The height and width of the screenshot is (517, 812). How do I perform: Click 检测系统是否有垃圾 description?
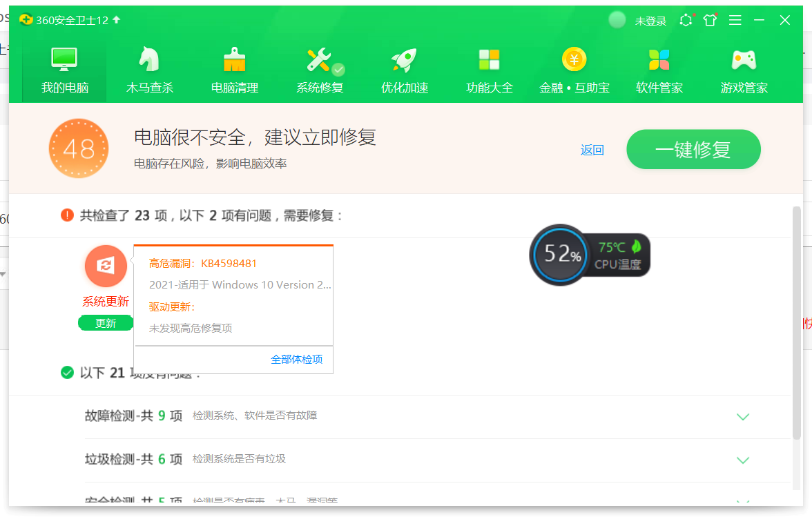[239, 459]
